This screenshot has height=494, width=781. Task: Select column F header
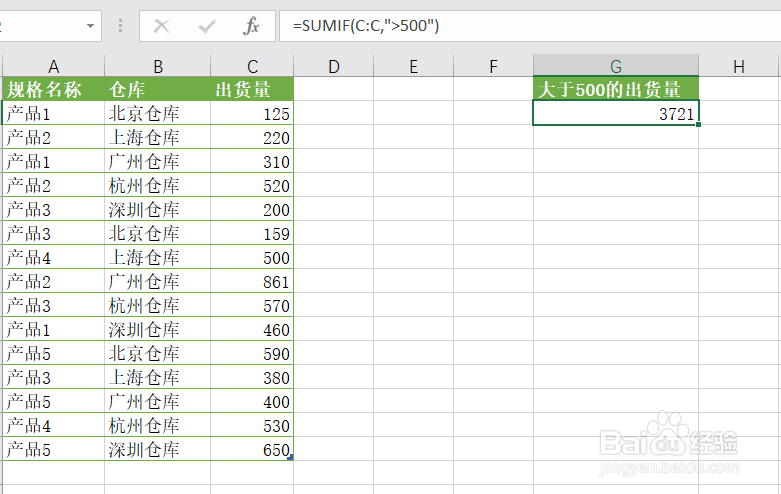493,66
